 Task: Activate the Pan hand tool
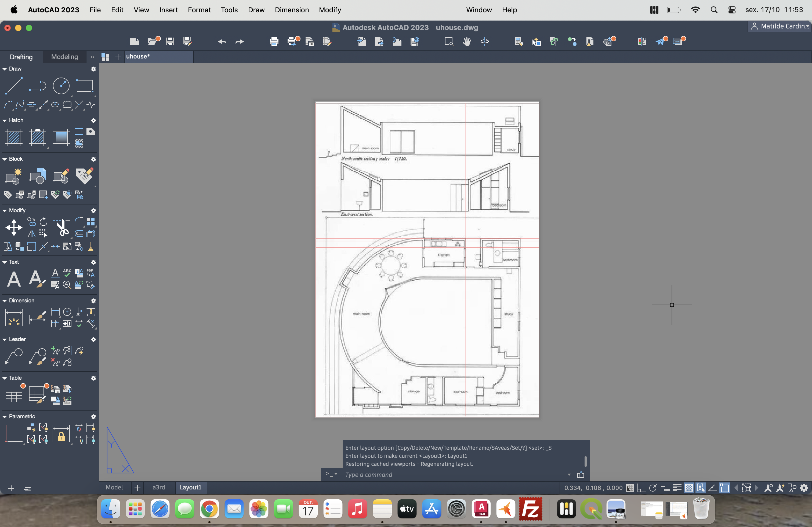[467, 42]
